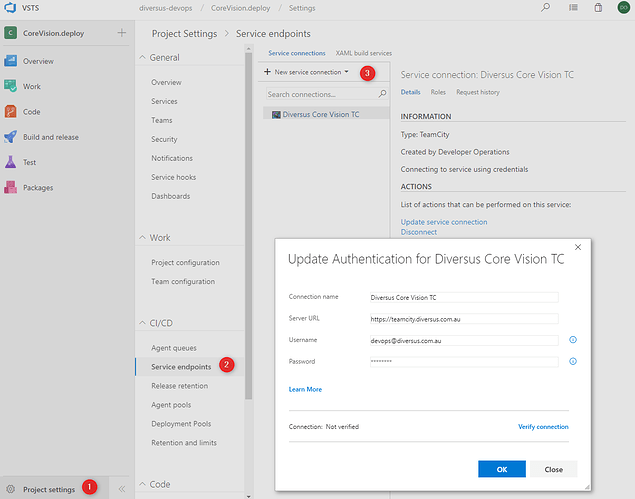
Task: Click the TeamCity icon of Diversus connection
Action: coord(276,115)
